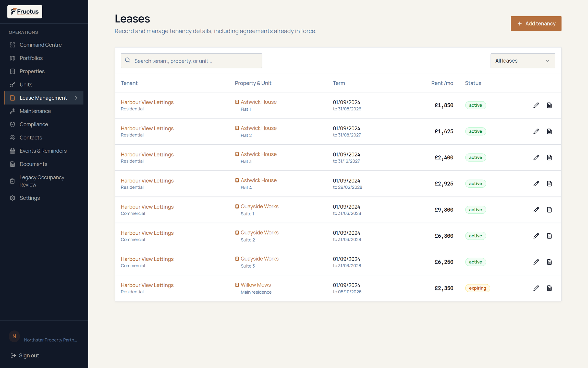Open the document icon for the Willow Mews lease
The height and width of the screenshot is (368, 588).
(x=549, y=288)
